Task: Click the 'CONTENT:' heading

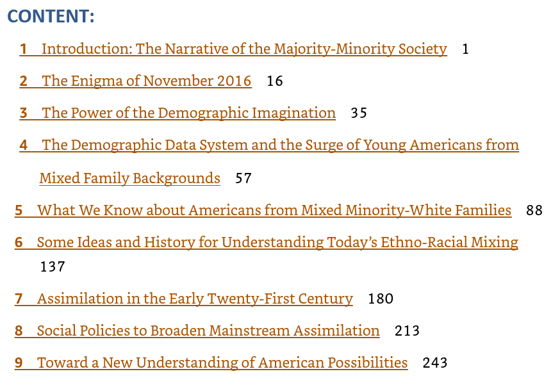Action: click(51, 17)
